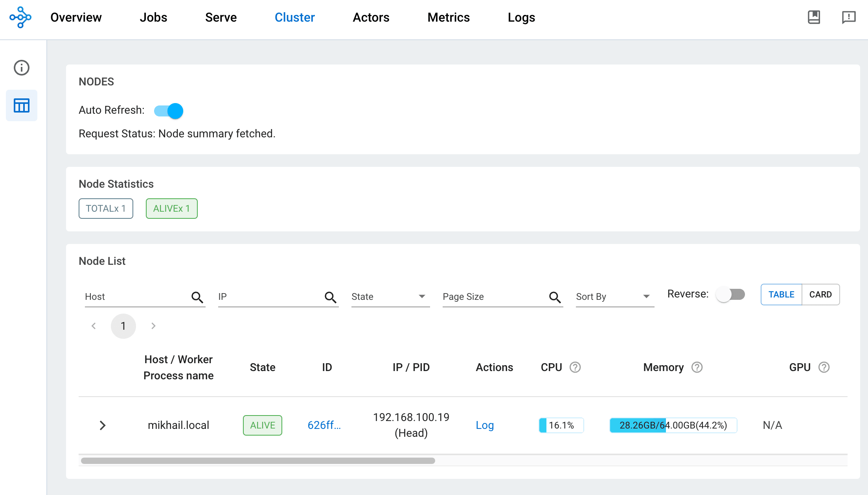868x495 pixels.
Task: Click the feedback message icon
Action: point(849,17)
